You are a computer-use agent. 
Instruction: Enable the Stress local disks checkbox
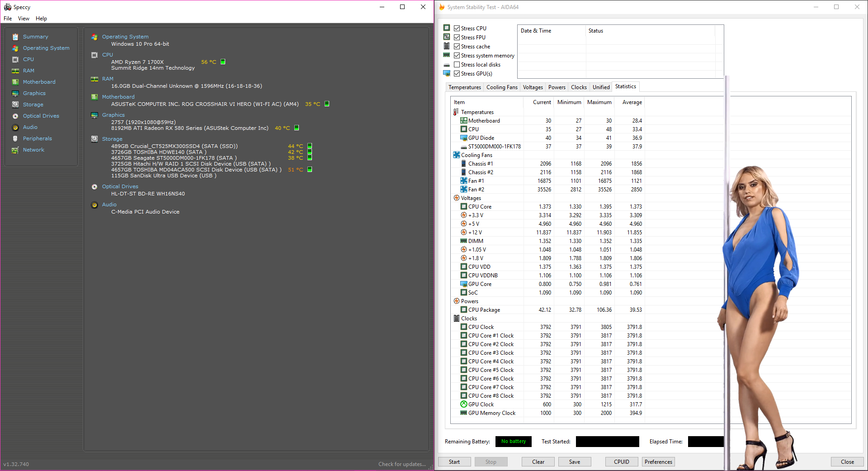(457, 64)
